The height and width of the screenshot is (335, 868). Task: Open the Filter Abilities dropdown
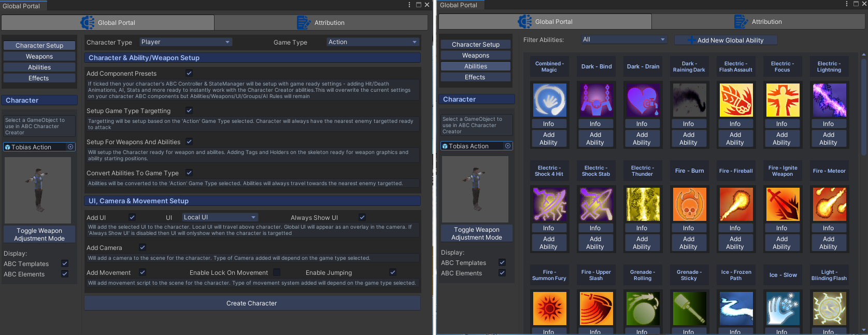click(623, 39)
